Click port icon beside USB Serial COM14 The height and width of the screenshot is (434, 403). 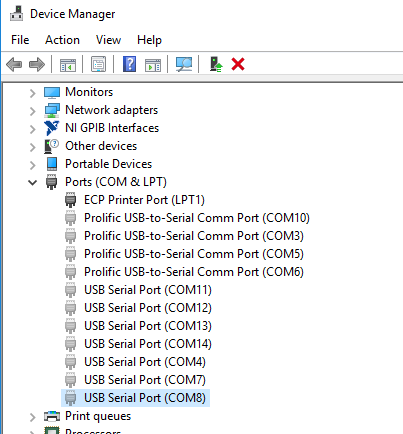(x=70, y=344)
